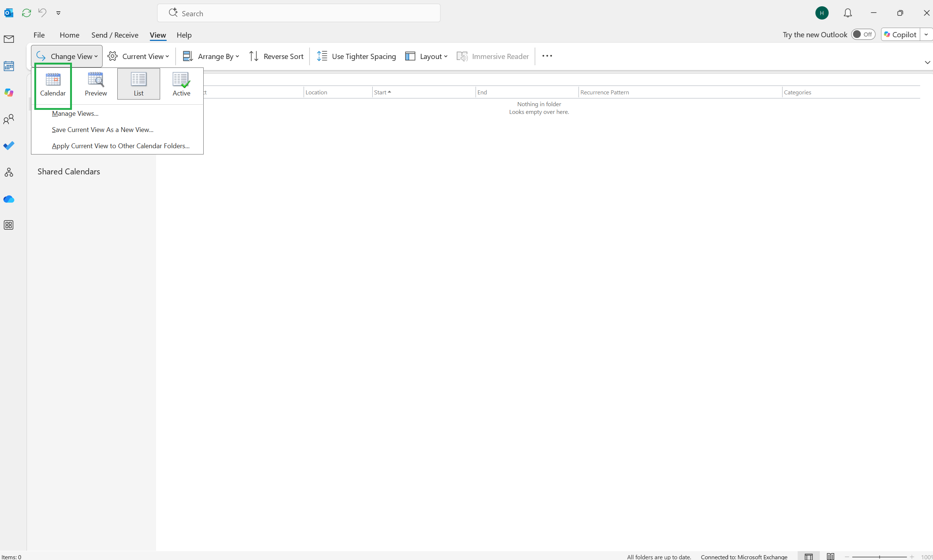Click the Undo arrow in quick access toolbar
This screenshot has width=933, height=560.
(x=42, y=13)
